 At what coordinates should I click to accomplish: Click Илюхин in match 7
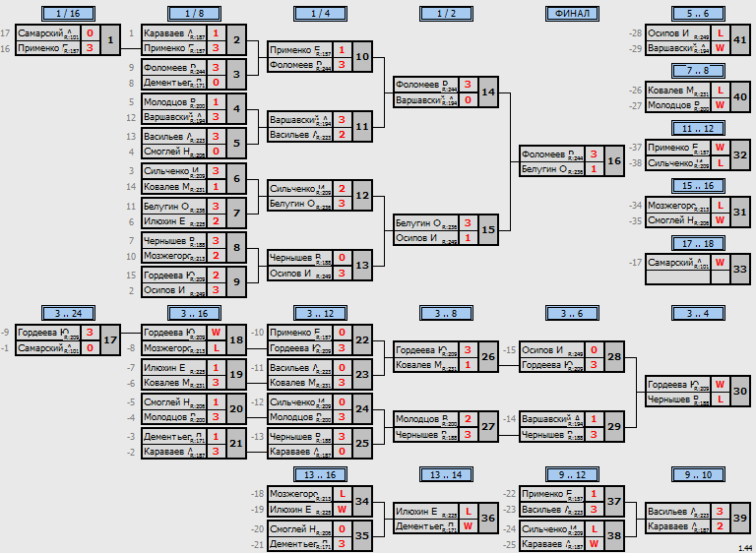(x=174, y=221)
